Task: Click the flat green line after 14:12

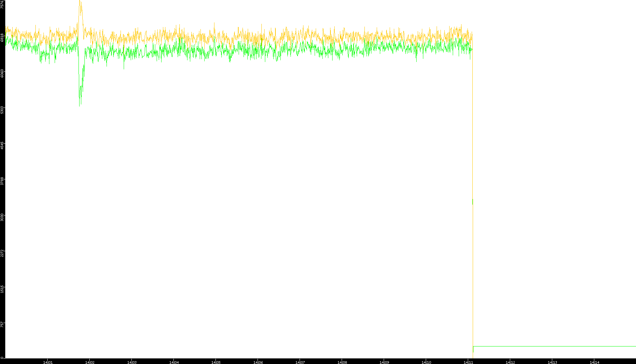Action: tap(554, 346)
